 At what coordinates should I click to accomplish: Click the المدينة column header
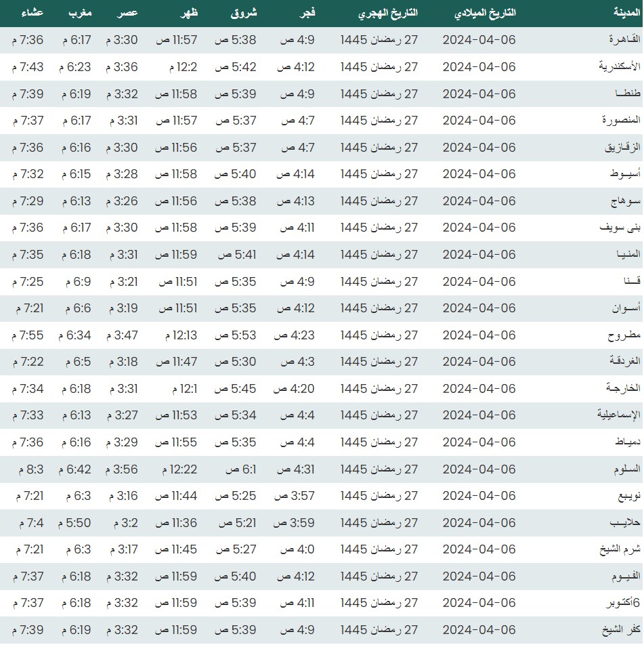[x=617, y=13]
